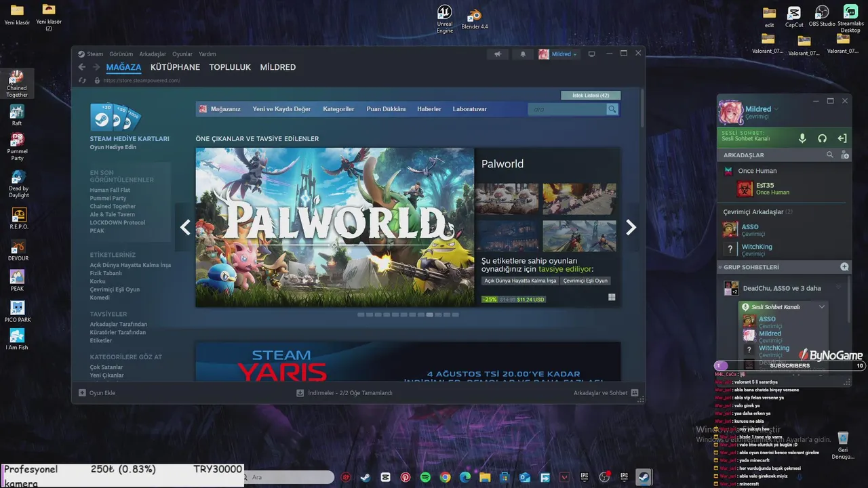This screenshot has width=868, height=488.
Task: Open Pinterest from the taskbar
Action: tap(406, 477)
